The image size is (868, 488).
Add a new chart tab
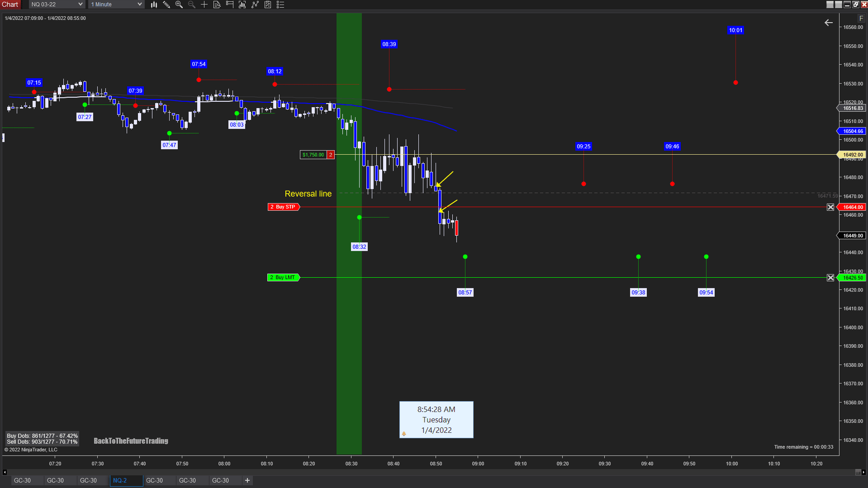247,480
